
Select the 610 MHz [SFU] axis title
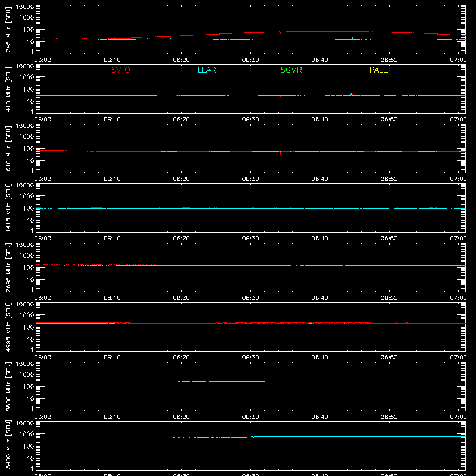coord(8,148)
